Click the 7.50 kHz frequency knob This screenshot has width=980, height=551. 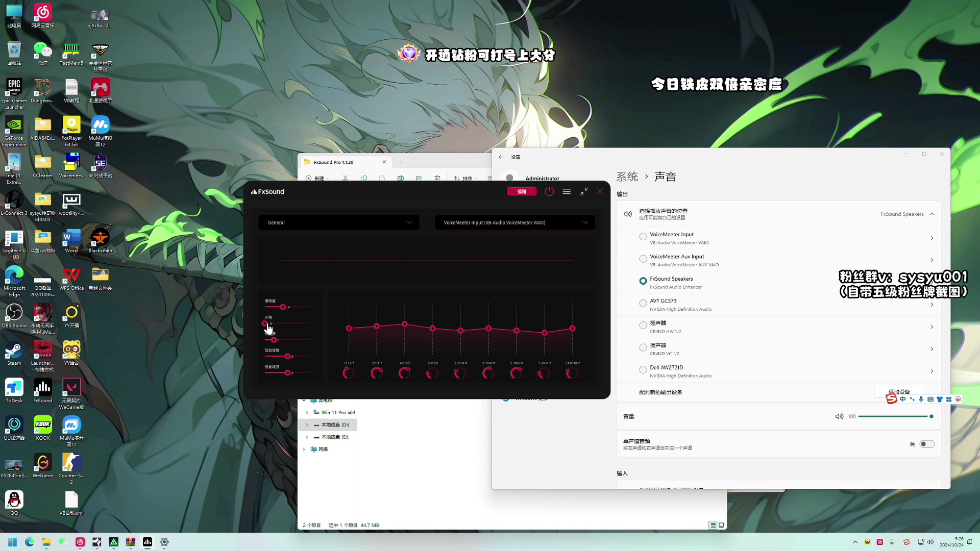click(544, 373)
